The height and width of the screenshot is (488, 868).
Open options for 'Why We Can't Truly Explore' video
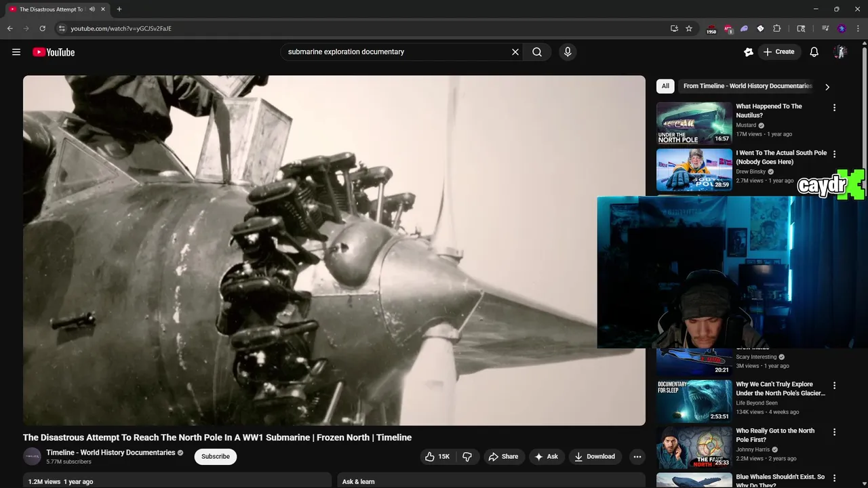coord(834,385)
